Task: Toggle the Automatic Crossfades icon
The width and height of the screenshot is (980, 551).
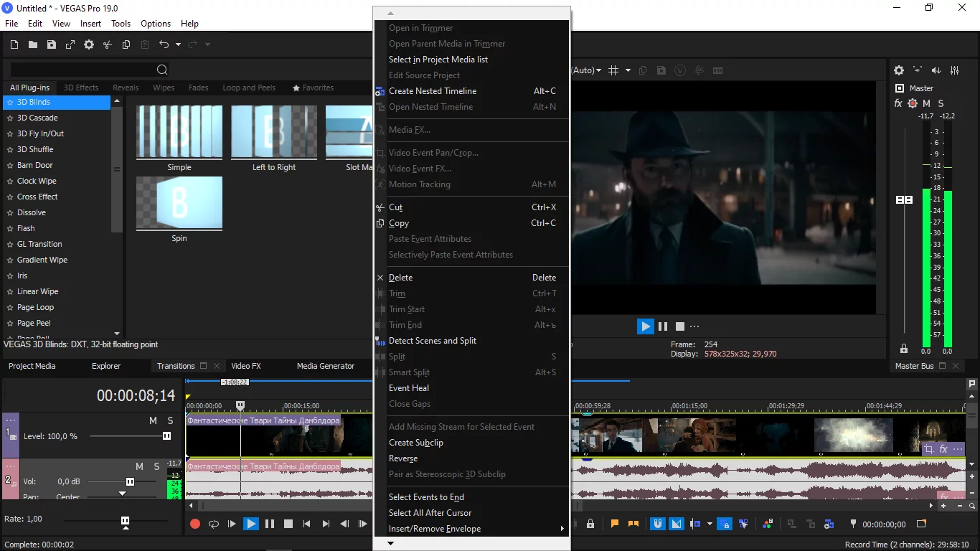Action: click(x=677, y=524)
